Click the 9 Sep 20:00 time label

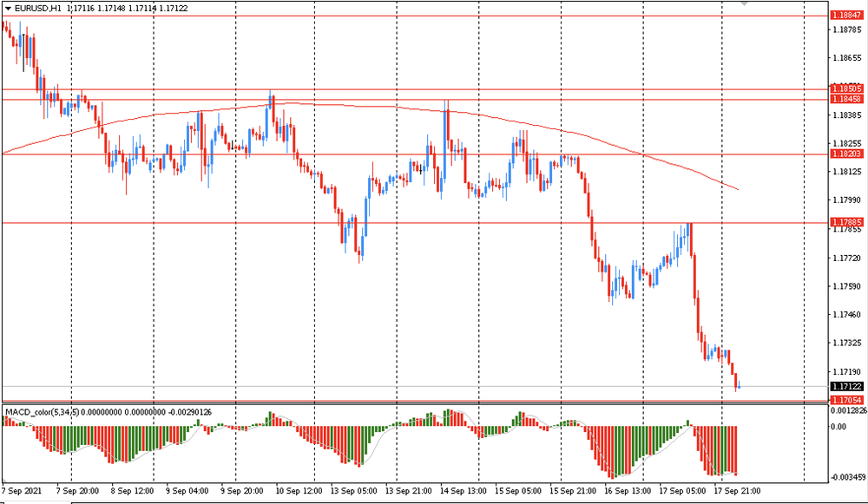[242, 491]
